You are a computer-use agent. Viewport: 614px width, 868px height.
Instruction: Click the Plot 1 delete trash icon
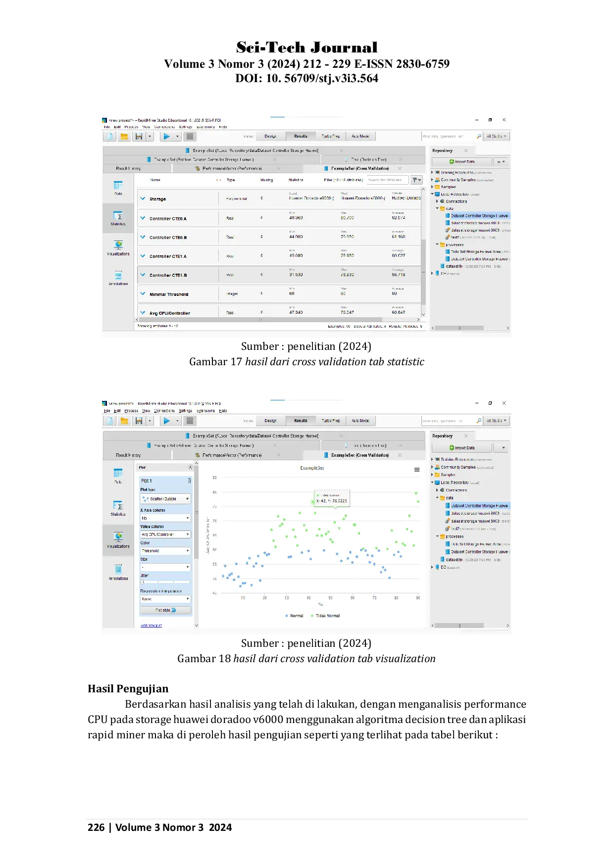coord(189,481)
